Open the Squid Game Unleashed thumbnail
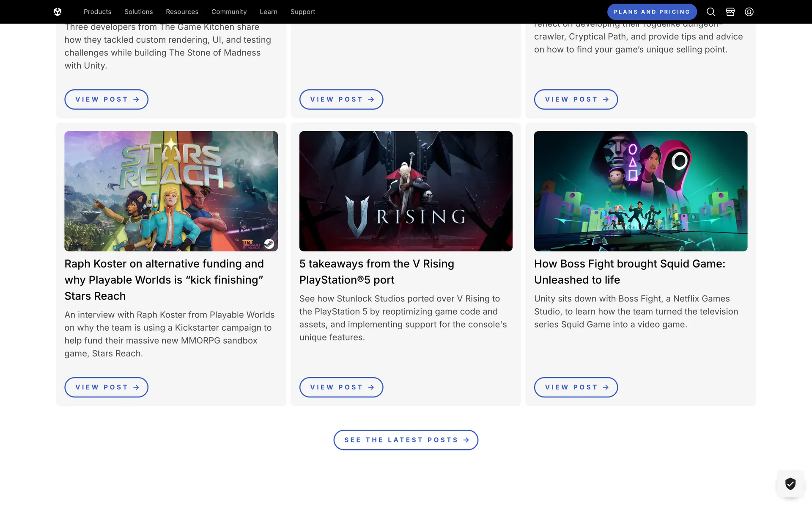The height and width of the screenshot is (508, 812). tap(640, 191)
